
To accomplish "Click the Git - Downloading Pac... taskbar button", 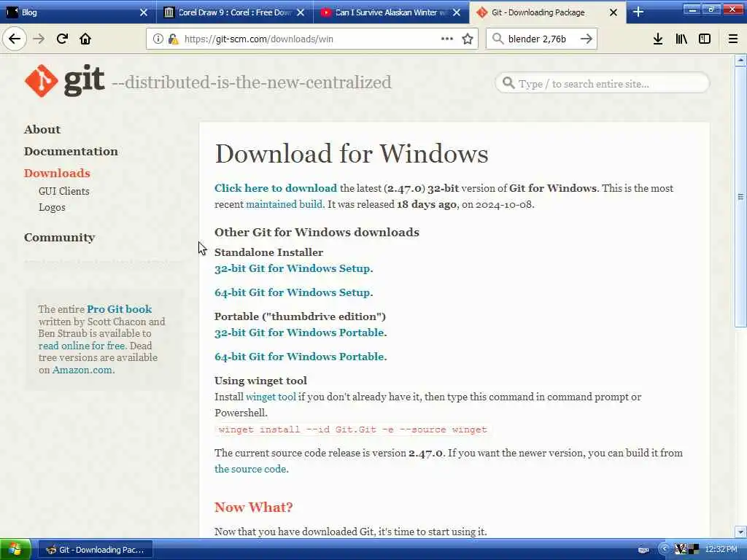I will 96,550.
